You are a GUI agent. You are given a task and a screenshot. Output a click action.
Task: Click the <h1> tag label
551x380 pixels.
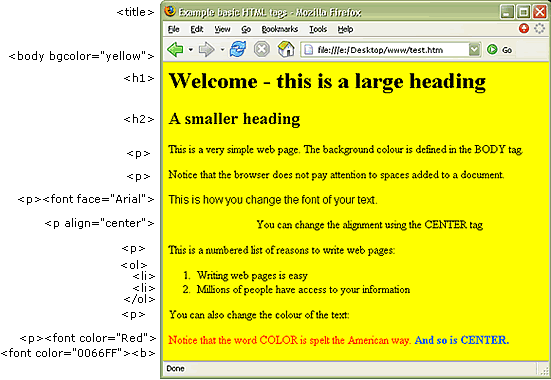click(139, 78)
